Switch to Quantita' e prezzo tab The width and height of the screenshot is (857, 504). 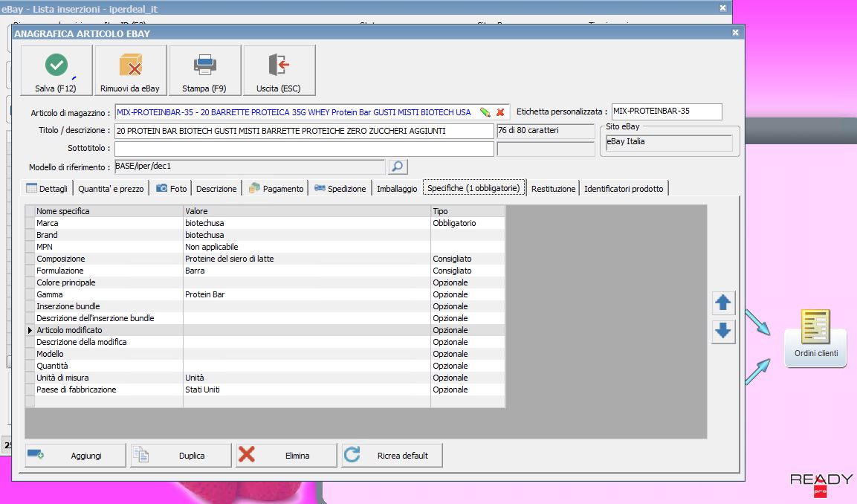[x=111, y=189]
